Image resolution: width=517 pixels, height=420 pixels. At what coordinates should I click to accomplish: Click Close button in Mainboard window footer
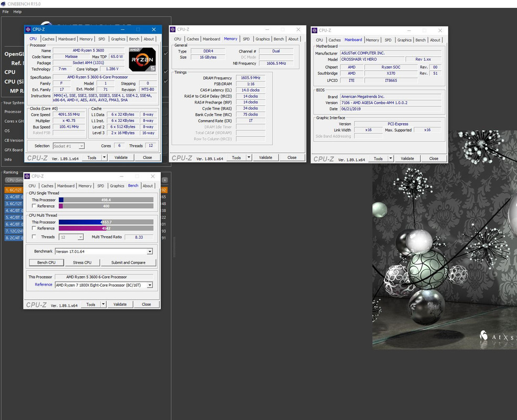[433, 159]
